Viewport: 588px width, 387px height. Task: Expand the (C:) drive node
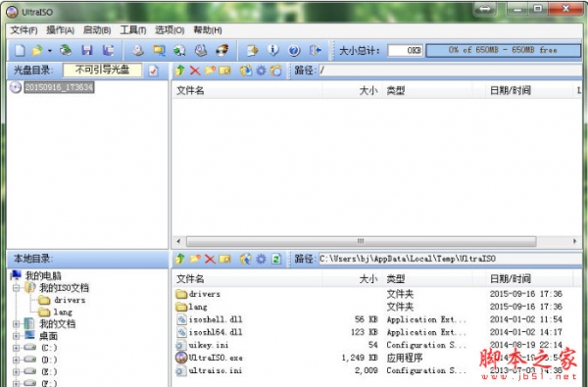click(x=16, y=348)
